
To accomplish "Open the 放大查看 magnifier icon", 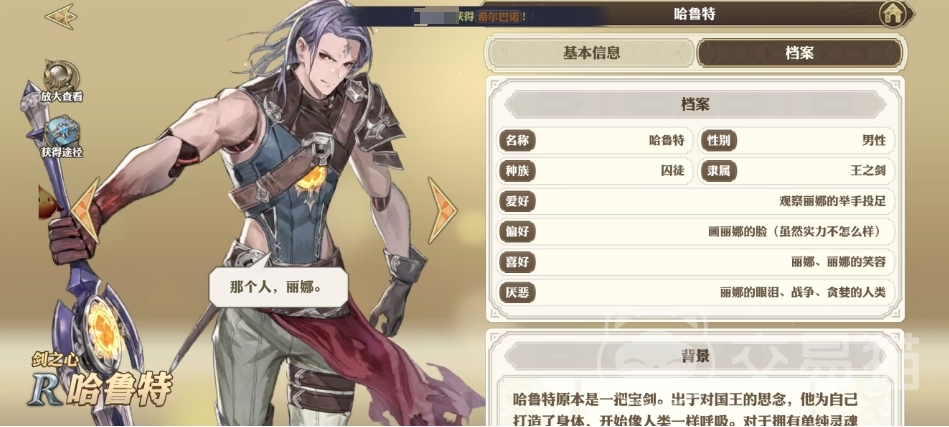I will (61, 77).
